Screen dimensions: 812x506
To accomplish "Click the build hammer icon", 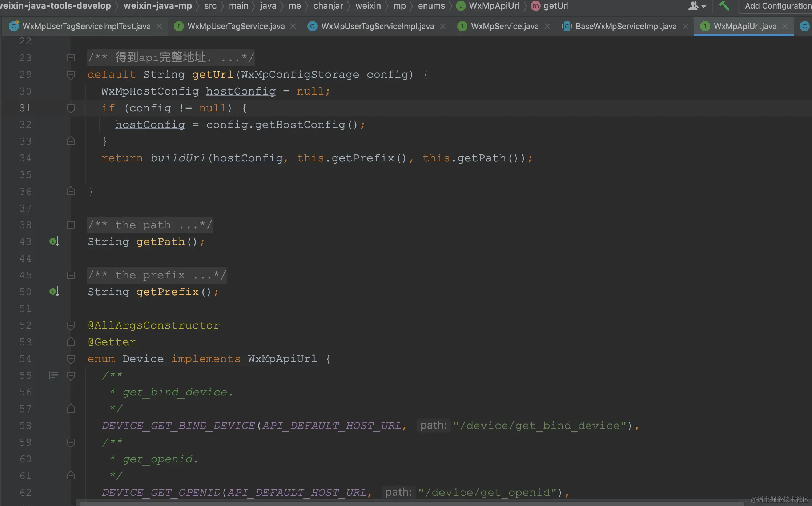I will 724,6.
